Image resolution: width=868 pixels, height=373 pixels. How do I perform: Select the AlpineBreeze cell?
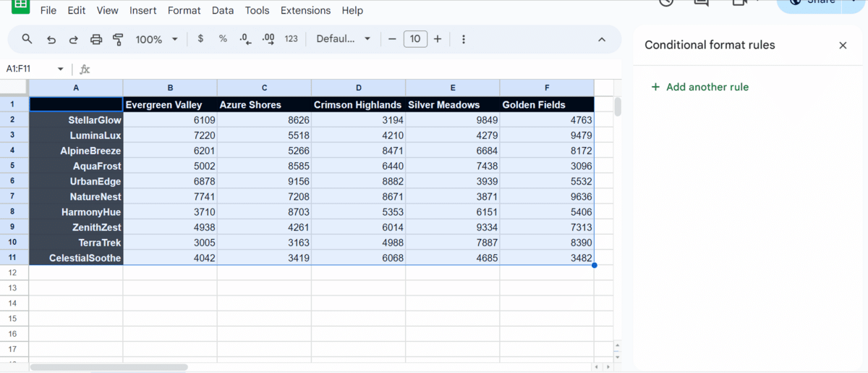click(x=76, y=151)
